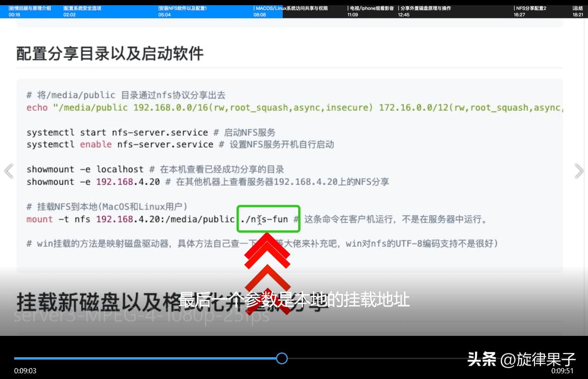Click the left navigation chevron arrow
The height and width of the screenshot is (379, 588).
click(x=9, y=171)
